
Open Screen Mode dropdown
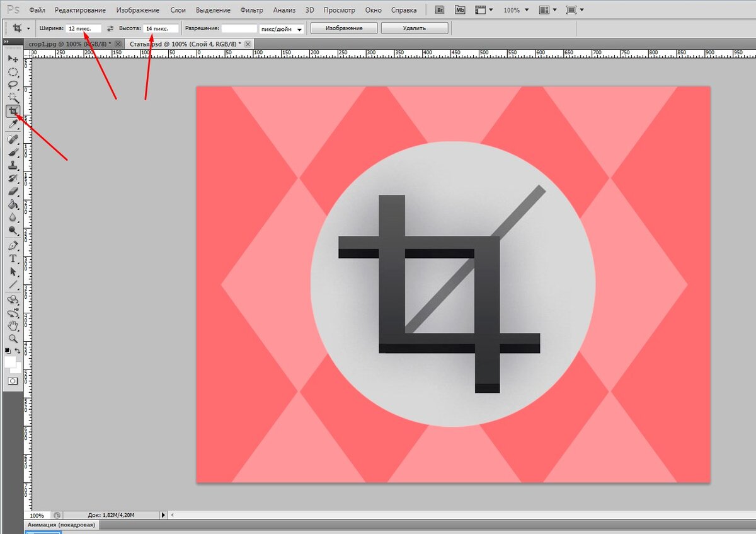(x=575, y=10)
